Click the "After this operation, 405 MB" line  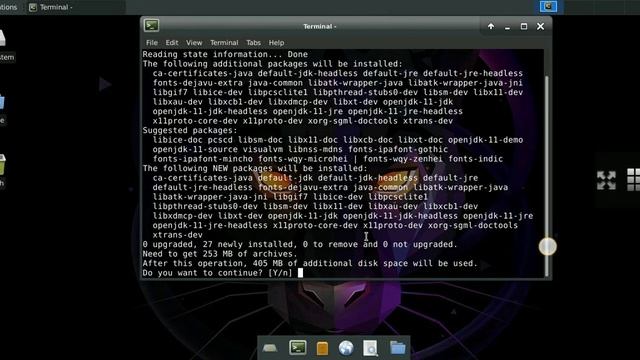pos(310,263)
